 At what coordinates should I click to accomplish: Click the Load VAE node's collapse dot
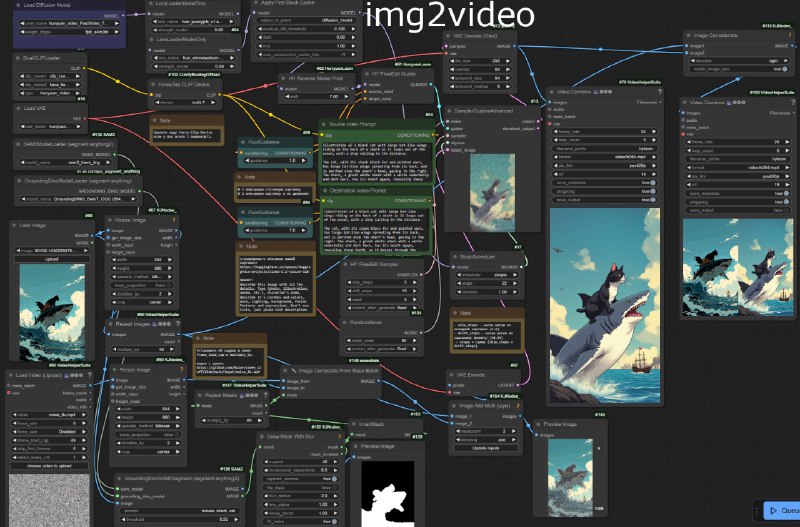[x=17, y=108]
